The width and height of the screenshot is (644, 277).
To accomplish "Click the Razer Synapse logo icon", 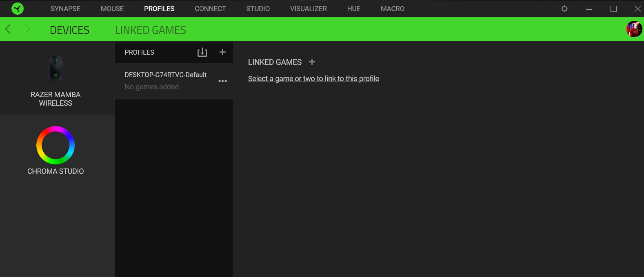I will [x=18, y=9].
